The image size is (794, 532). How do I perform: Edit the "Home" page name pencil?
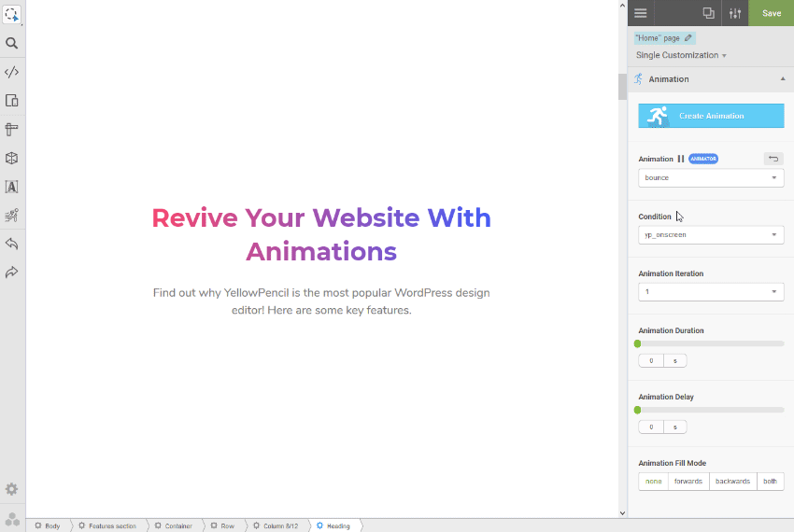coord(688,38)
